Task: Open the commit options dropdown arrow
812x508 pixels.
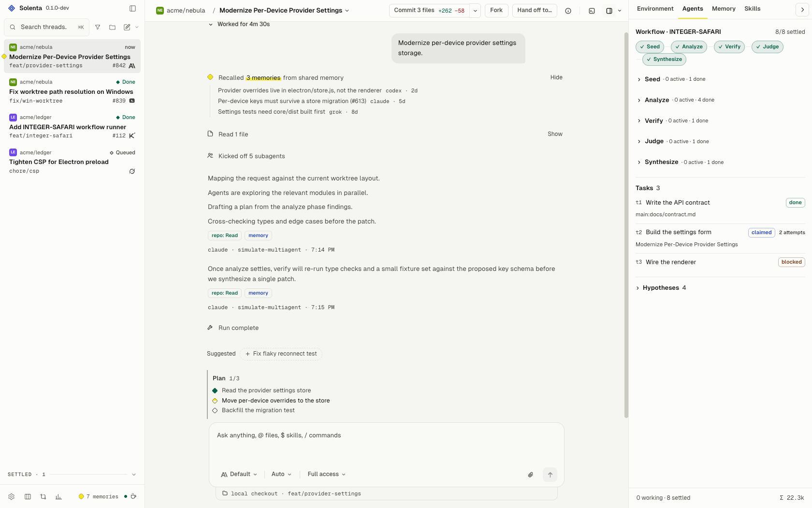Action: [x=475, y=11]
